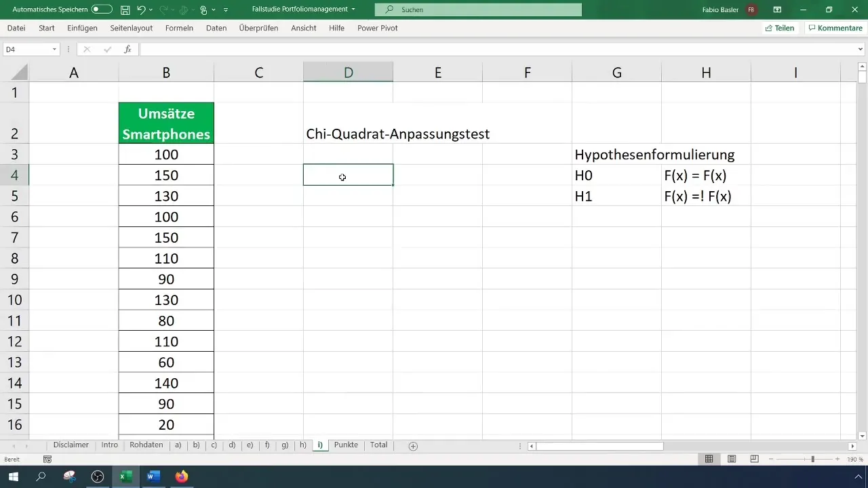Open the Formeln ribbon tab

179,28
